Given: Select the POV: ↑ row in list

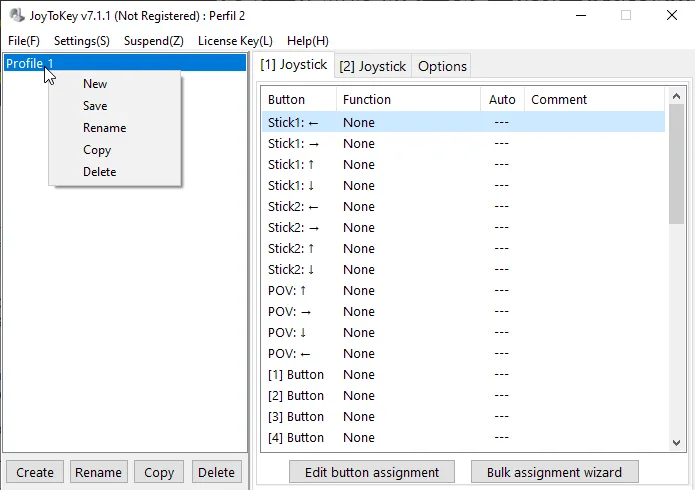Looking at the screenshot, I should 288,291.
